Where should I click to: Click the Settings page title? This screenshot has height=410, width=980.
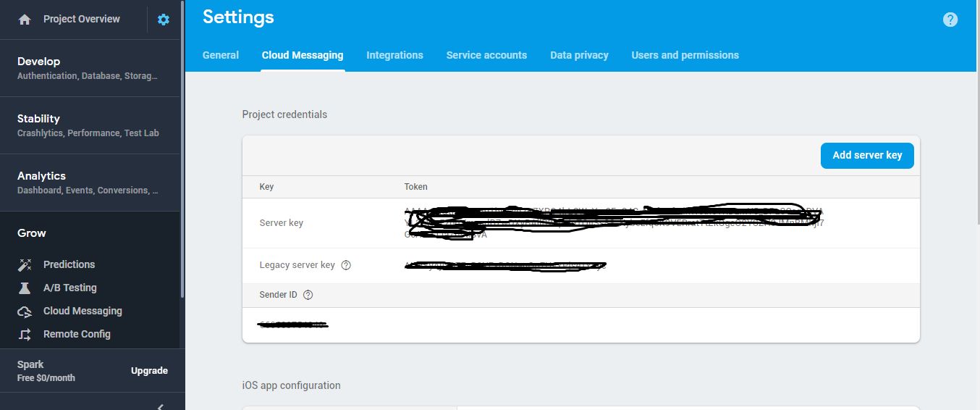(x=238, y=17)
